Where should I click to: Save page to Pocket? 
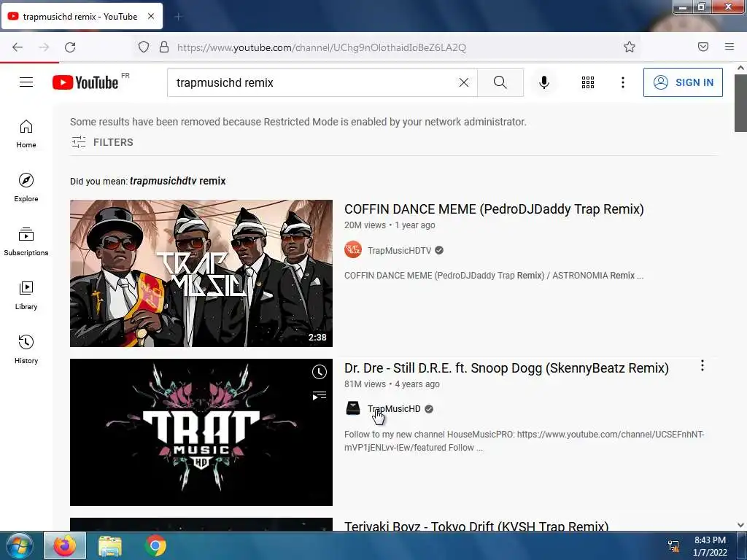point(703,47)
